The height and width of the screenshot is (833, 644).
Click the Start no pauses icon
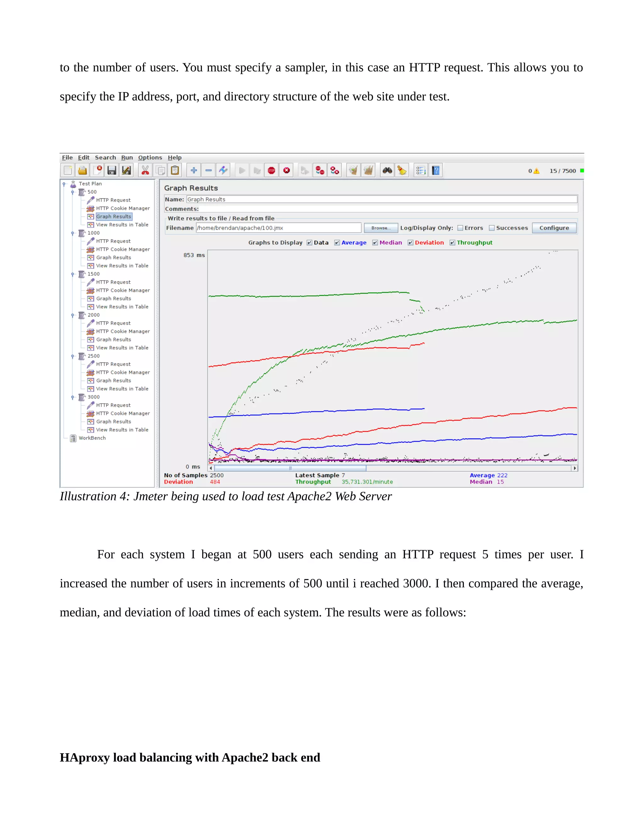257,170
